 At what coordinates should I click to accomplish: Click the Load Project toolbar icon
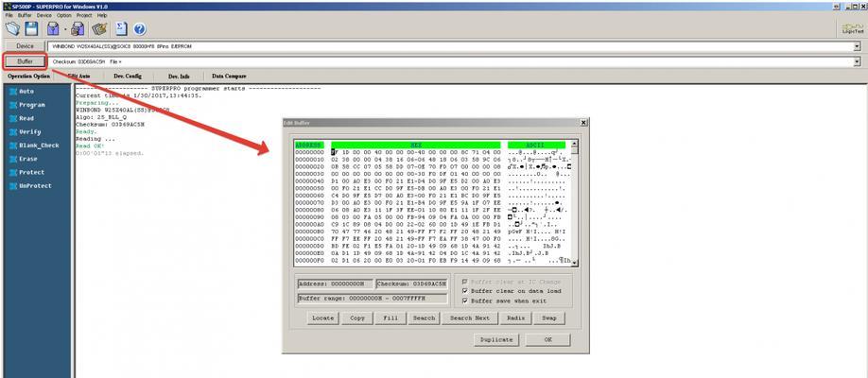point(53,28)
